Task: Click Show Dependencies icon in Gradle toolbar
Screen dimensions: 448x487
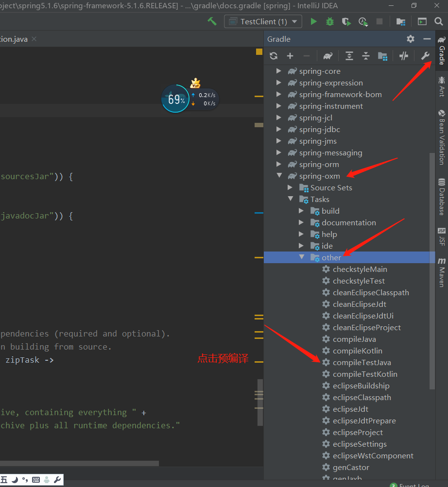Action: coord(382,56)
